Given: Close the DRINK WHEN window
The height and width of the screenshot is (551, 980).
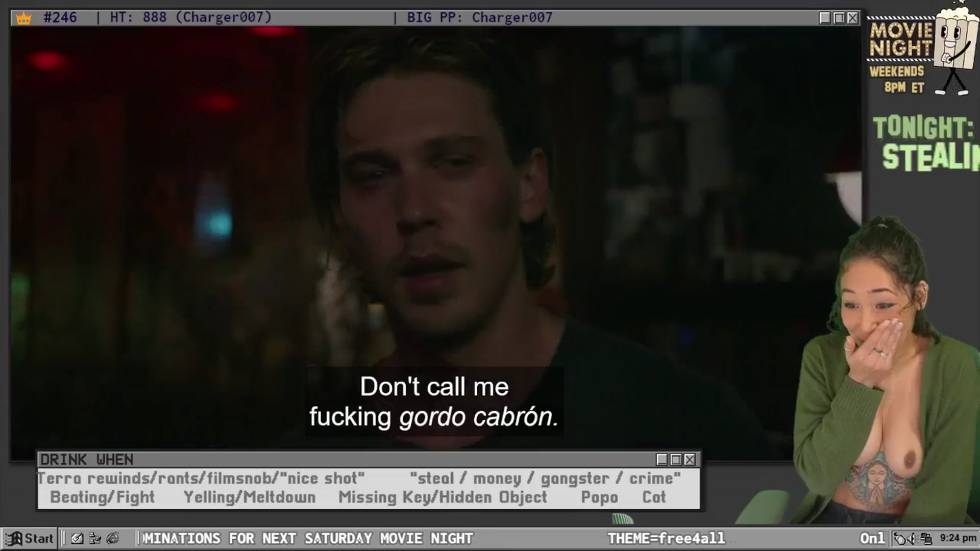Looking at the screenshot, I should click(690, 460).
